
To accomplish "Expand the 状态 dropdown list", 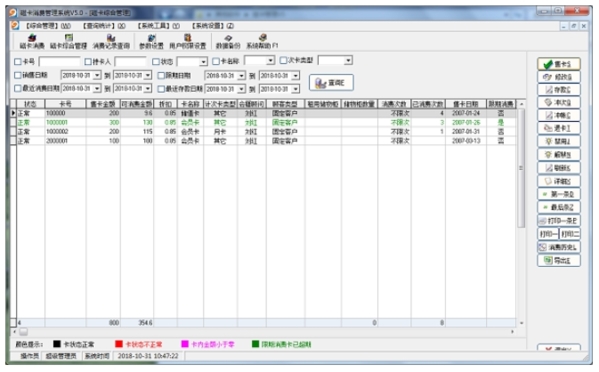I will (x=203, y=61).
